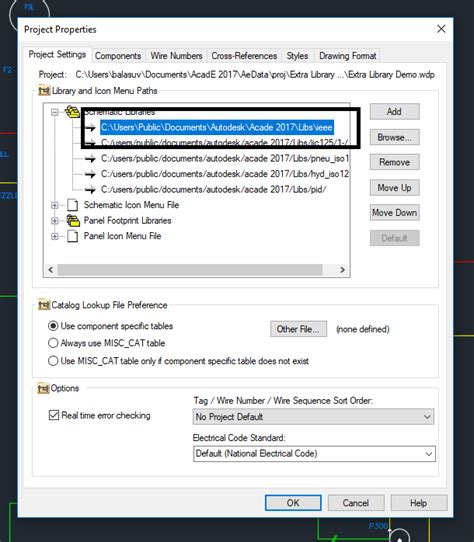Viewport: 474px width, 542px height.
Task: Select the Panel Footprint Libraries row
Action: [x=128, y=221]
